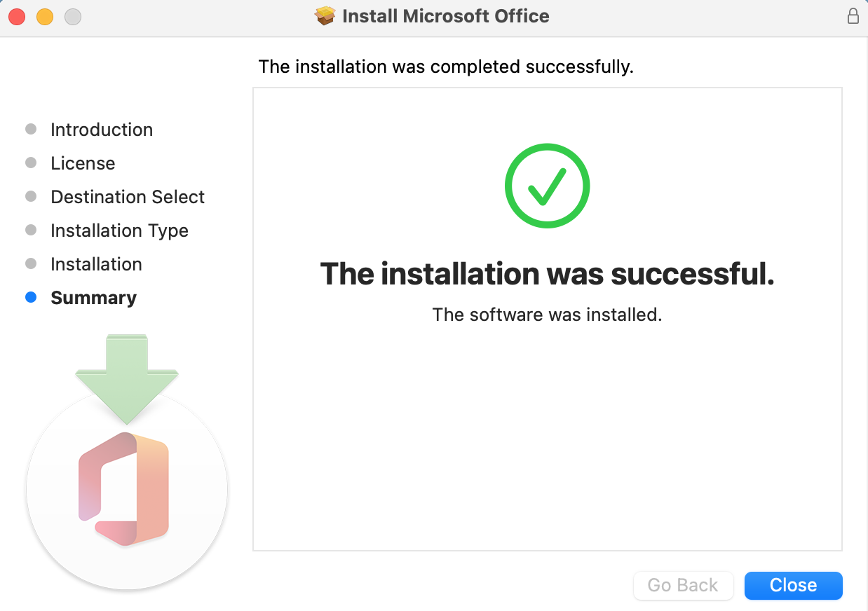Screen dimensions: 868x611
Task: Click the "Install Microsoft Office" window title
Action: pyautogui.click(x=445, y=16)
